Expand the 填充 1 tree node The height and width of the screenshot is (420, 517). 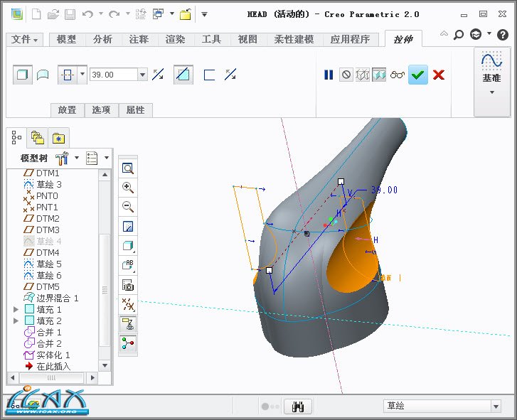click(x=16, y=310)
